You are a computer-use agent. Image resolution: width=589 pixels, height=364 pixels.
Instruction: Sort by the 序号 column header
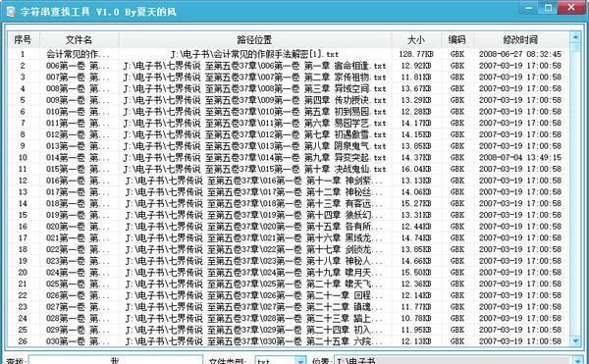23,39
